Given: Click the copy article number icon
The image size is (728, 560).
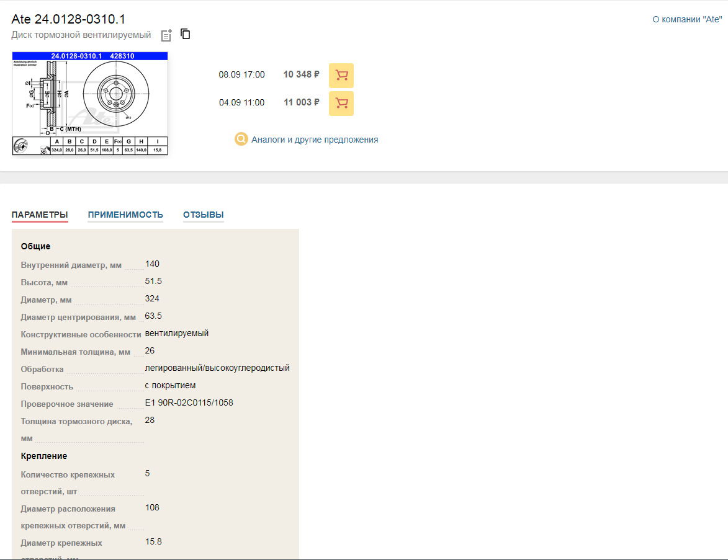Looking at the screenshot, I should (x=185, y=34).
